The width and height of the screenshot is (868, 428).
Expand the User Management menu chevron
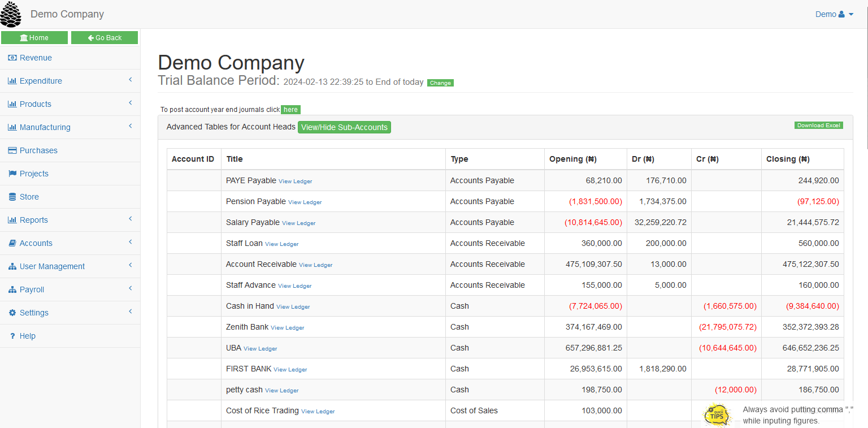131,265
